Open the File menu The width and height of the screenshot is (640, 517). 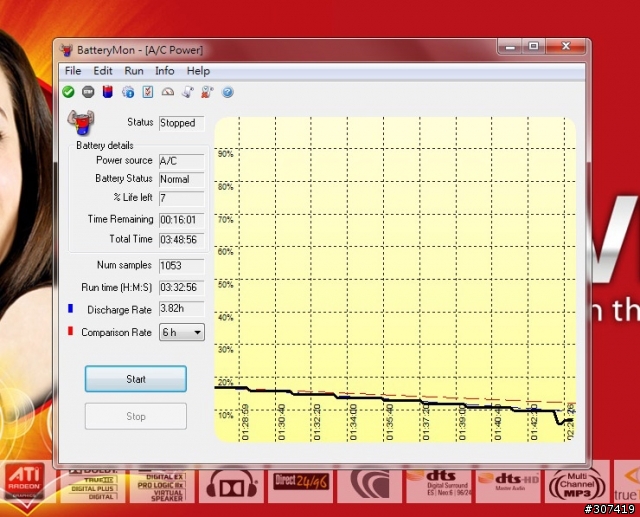point(73,71)
